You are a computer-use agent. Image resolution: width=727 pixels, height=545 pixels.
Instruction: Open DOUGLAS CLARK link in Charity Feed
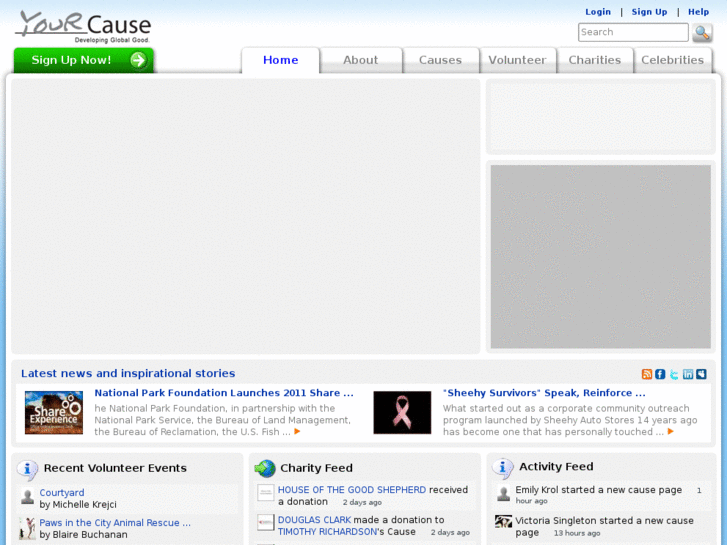[314, 520]
